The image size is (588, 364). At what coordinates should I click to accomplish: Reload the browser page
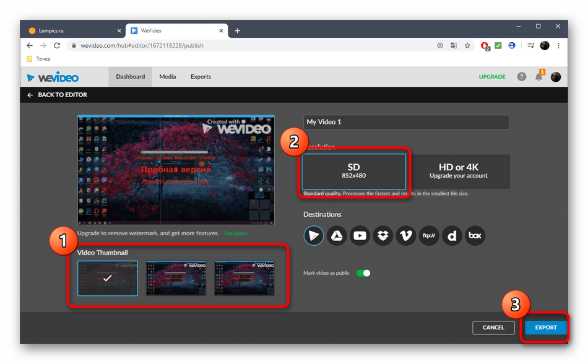click(x=56, y=45)
